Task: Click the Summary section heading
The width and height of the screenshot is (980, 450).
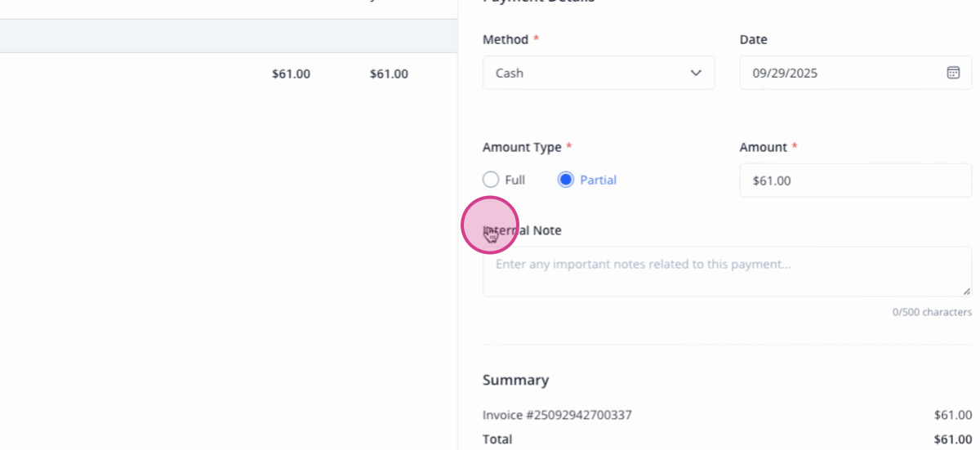Action: (515, 380)
